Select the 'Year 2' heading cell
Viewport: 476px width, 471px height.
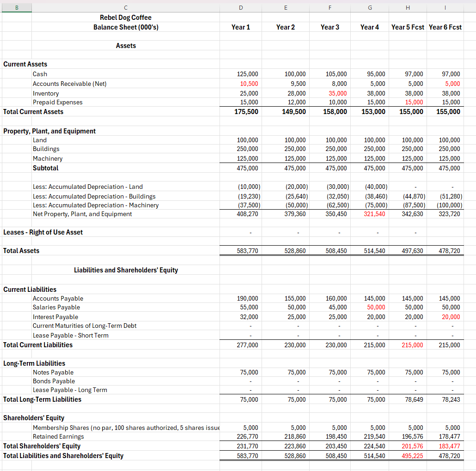[x=286, y=27]
